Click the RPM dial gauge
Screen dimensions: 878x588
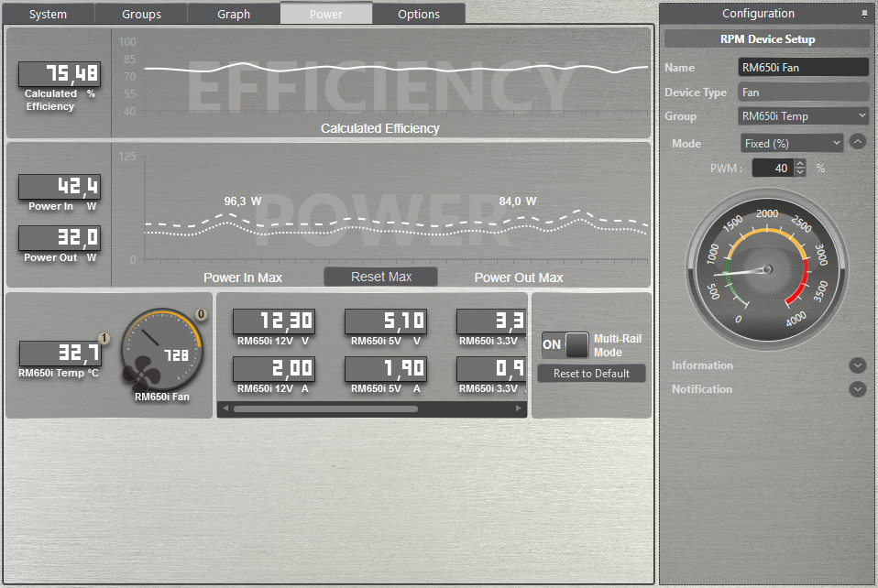(x=767, y=269)
